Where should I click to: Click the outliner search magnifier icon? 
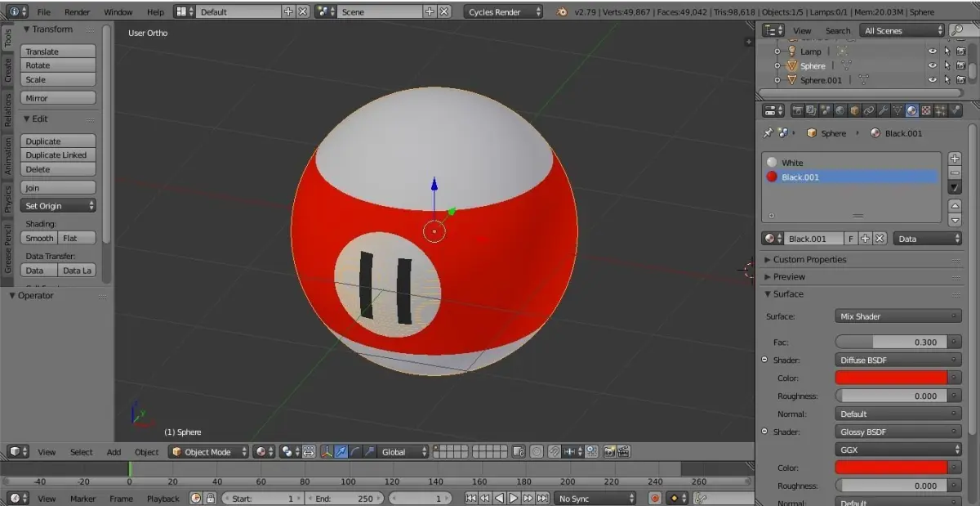957,30
